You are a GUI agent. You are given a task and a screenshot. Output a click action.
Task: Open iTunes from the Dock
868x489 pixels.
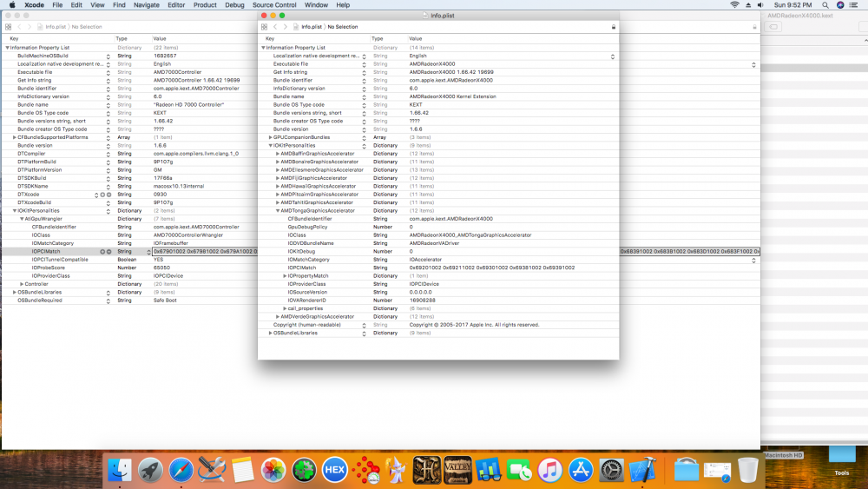pos(549,470)
